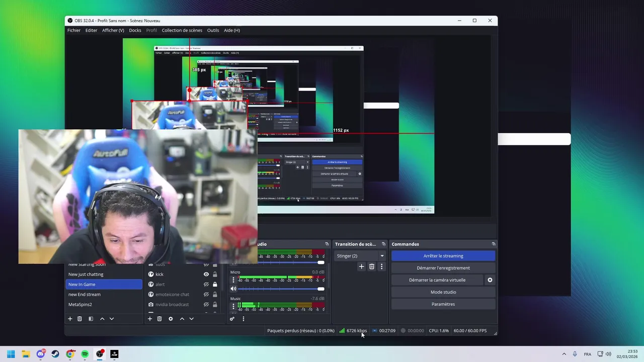Open the Docks menu
This screenshot has height=362, width=644.
pyautogui.click(x=135, y=30)
